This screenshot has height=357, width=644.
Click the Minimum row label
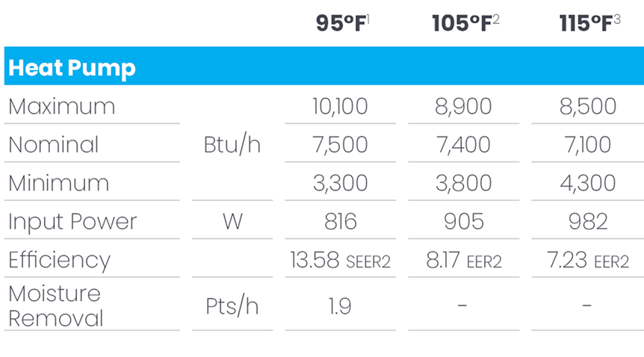[59, 183]
